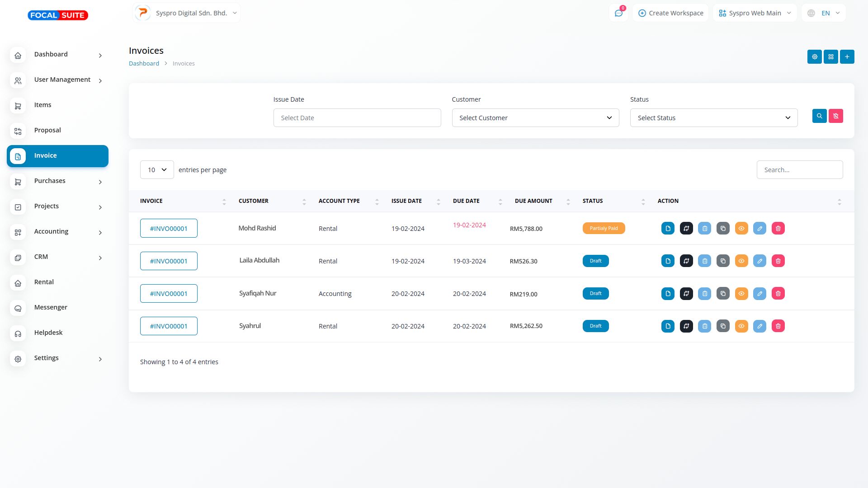The width and height of the screenshot is (868, 488).
Task: Click the black convert icon in Syahrul's row
Action: pos(686,326)
